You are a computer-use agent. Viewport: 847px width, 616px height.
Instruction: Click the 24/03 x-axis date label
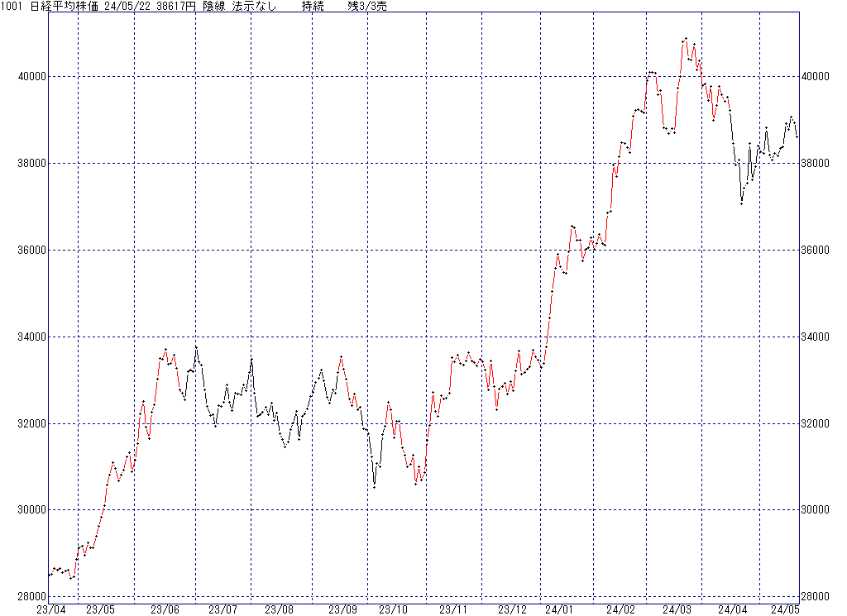click(x=677, y=609)
